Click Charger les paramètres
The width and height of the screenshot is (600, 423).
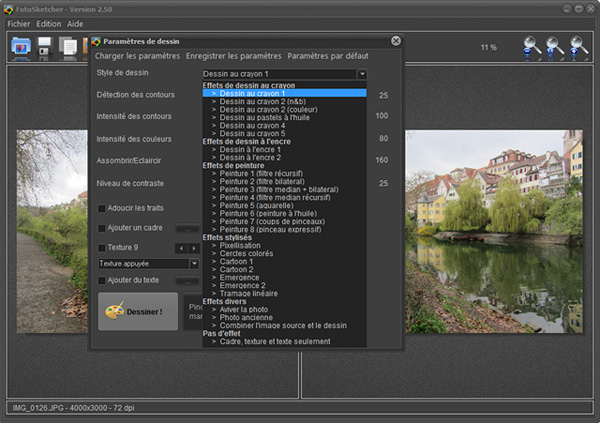(138, 56)
